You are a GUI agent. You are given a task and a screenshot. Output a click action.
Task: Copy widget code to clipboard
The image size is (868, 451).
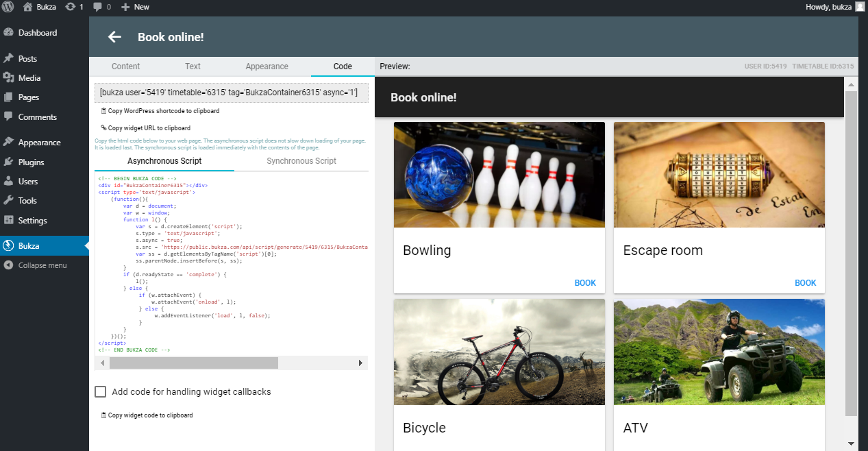click(x=147, y=415)
